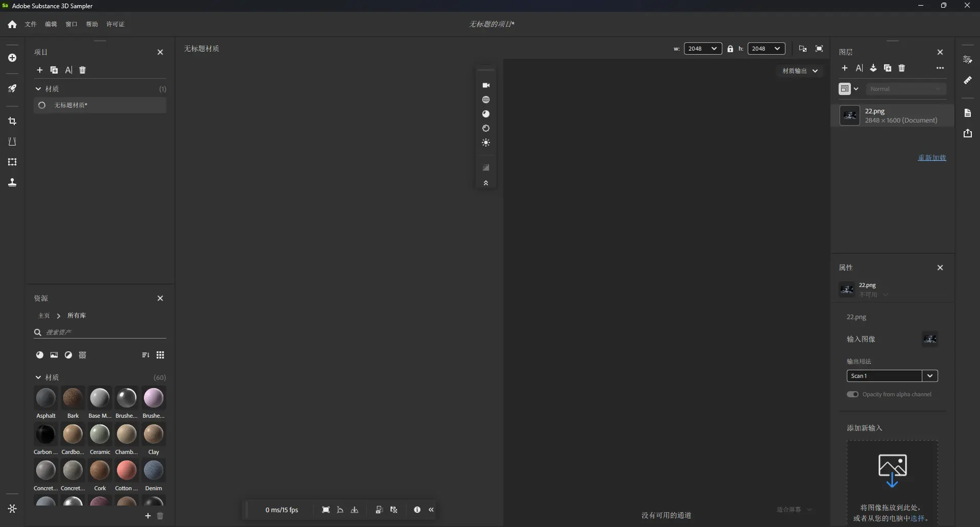
Task: Switch assets to grid view
Action: pyautogui.click(x=160, y=355)
